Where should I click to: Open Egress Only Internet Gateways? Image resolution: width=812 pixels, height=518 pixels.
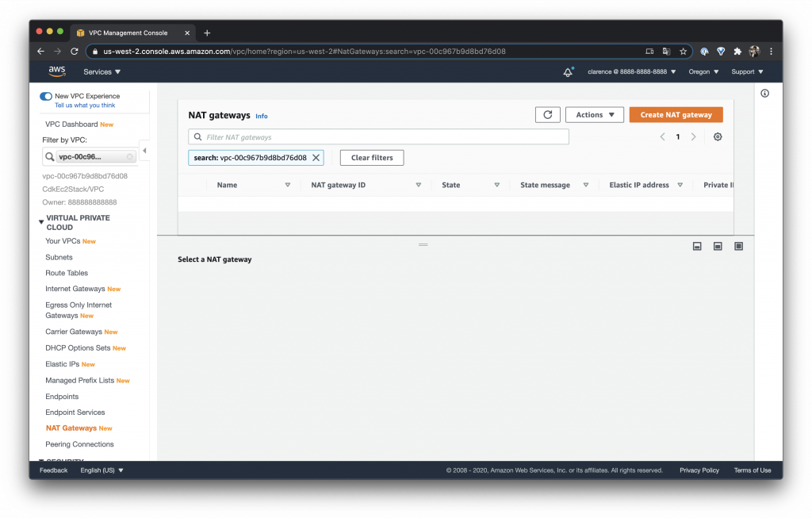pos(79,309)
